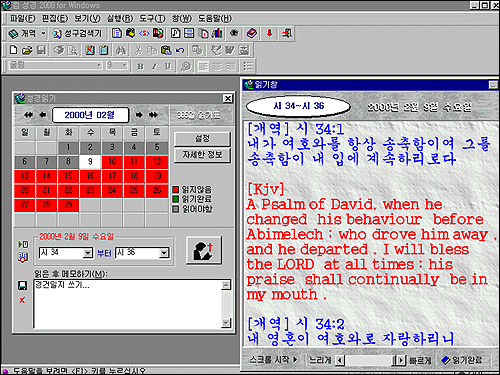Click the eye icon in top toolbar

coord(234,33)
